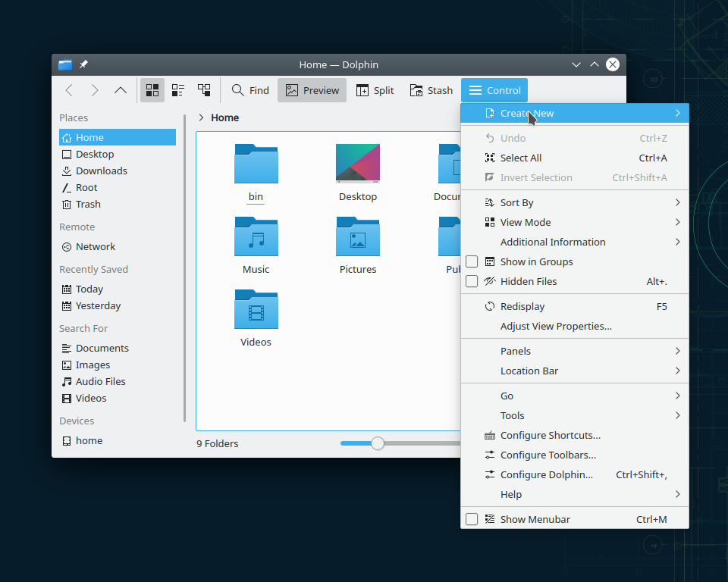Search for Documents in sidebar
The height and width of the screenshot is (582, 728).
[118, 348]
